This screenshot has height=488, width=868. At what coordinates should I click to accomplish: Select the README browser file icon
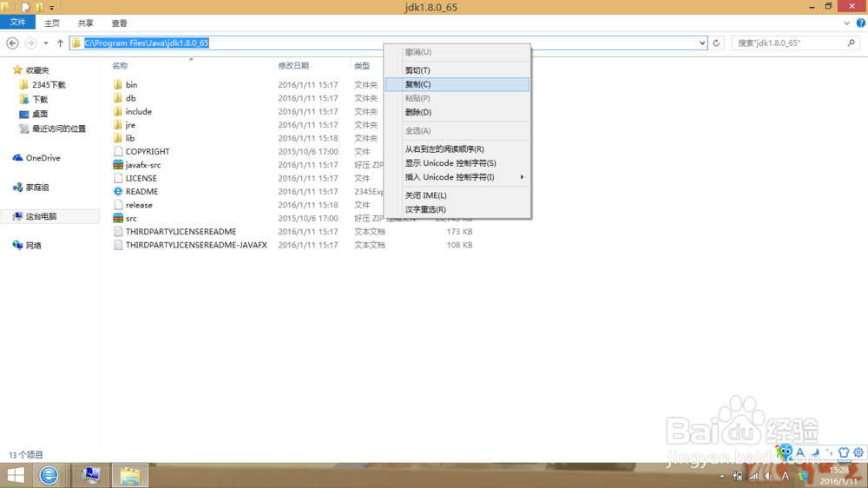point(118,191)
